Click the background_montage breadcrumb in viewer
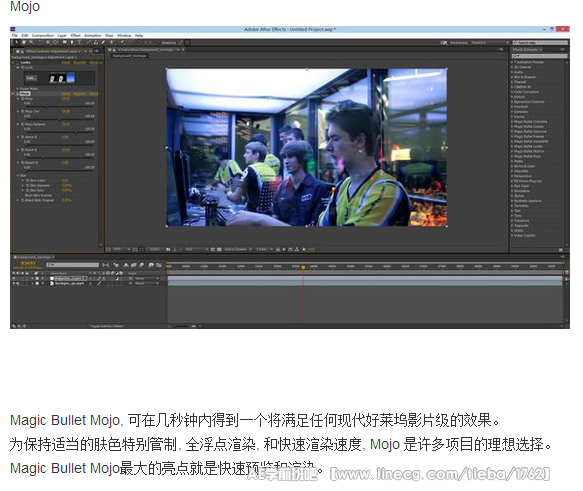The height and width of the screenshot is (491, 583). coord(129,56)
